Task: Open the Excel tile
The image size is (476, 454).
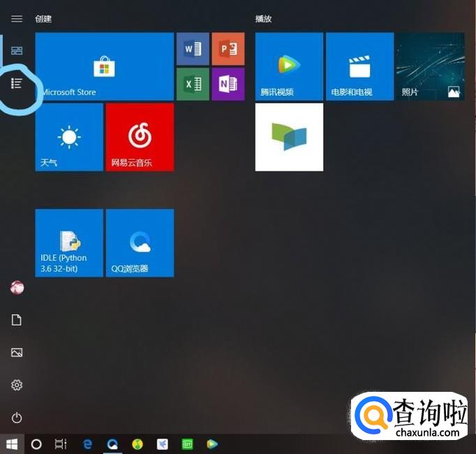Action: pyautogui.click(x=193, y=85)
